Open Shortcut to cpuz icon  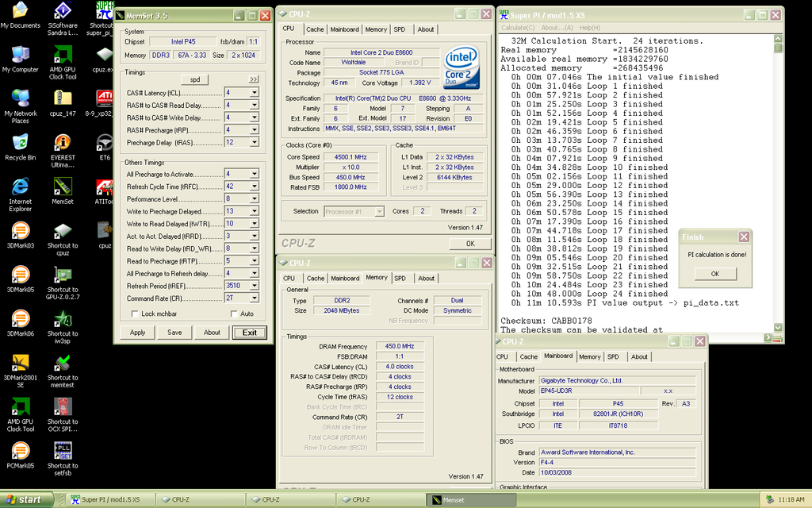pyautogui.click(x=63, y=239)
